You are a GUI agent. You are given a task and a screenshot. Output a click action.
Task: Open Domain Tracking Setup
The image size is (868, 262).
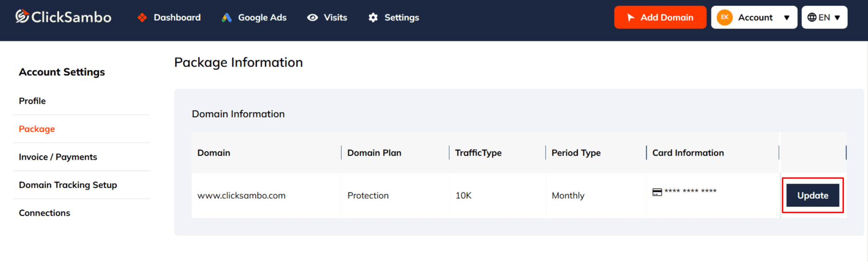(68, 185)
